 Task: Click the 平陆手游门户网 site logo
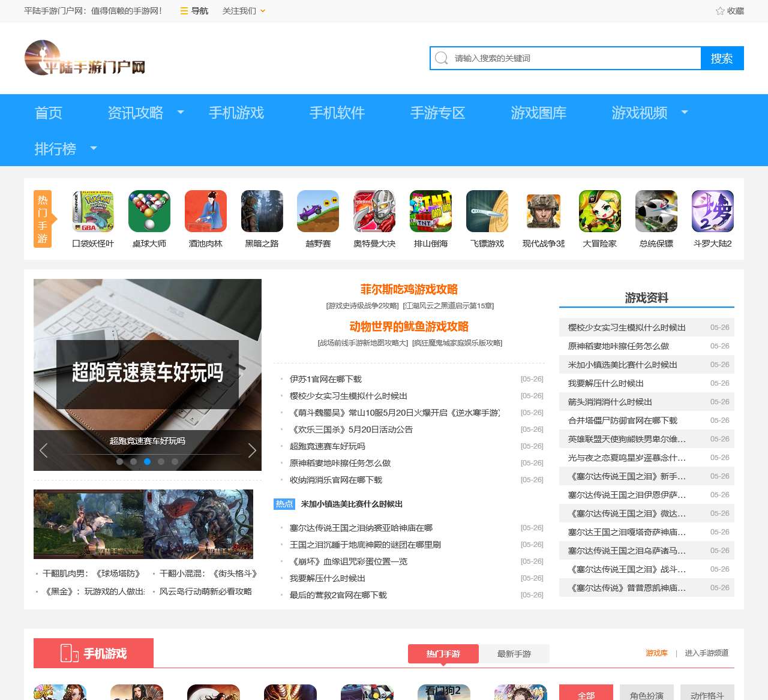pyautogui.click(x=85, y=58)
